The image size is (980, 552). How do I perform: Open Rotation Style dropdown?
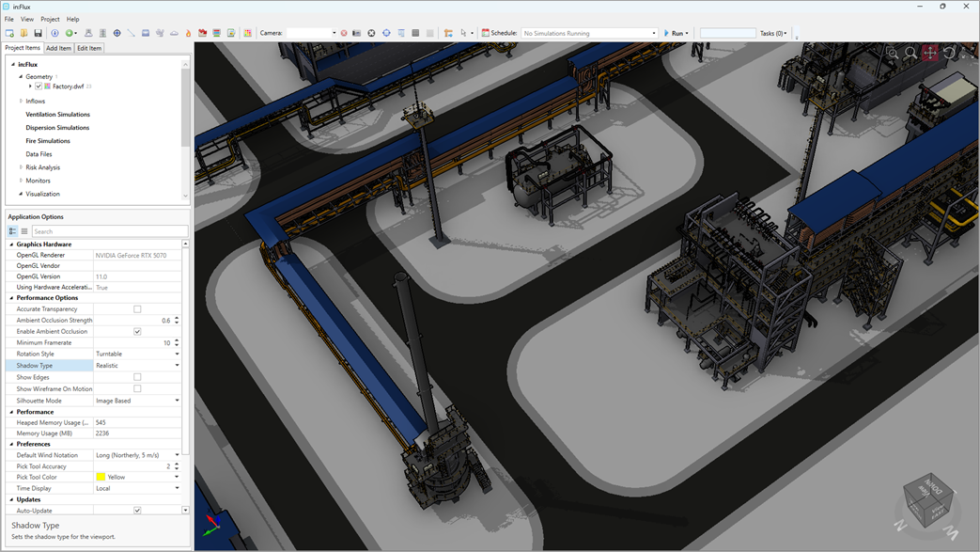point(177,355)
